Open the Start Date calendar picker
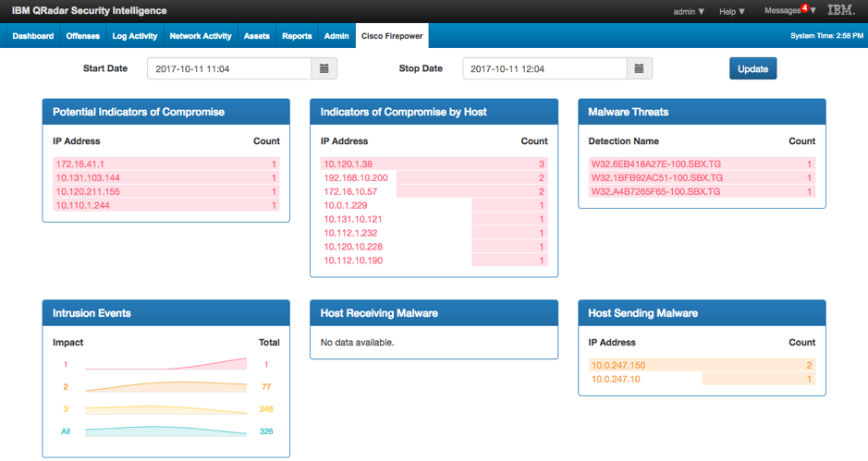This screenshot has height=461, width=868. point(324,69)
